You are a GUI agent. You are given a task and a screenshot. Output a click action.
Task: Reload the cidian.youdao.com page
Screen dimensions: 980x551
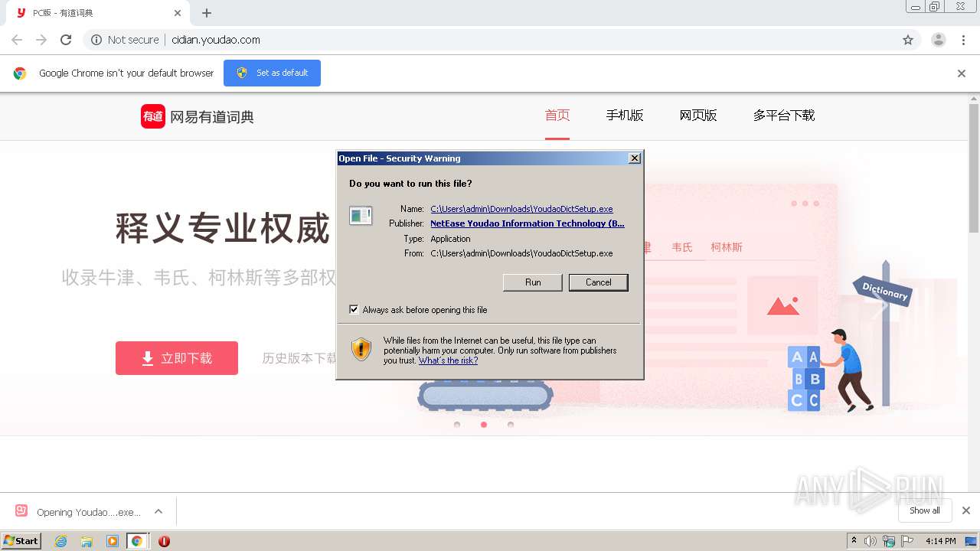pos(66,40)
